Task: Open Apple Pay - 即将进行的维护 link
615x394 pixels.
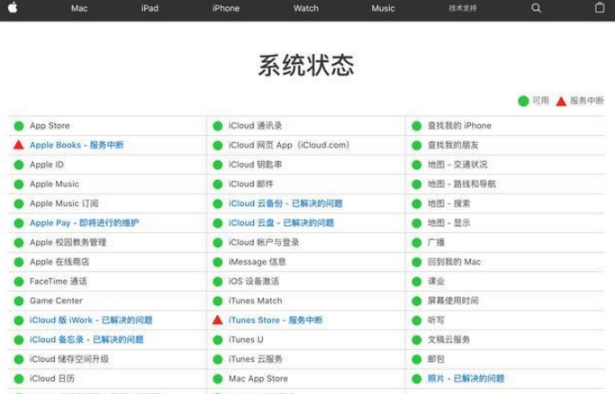Action: click(84, 223)
